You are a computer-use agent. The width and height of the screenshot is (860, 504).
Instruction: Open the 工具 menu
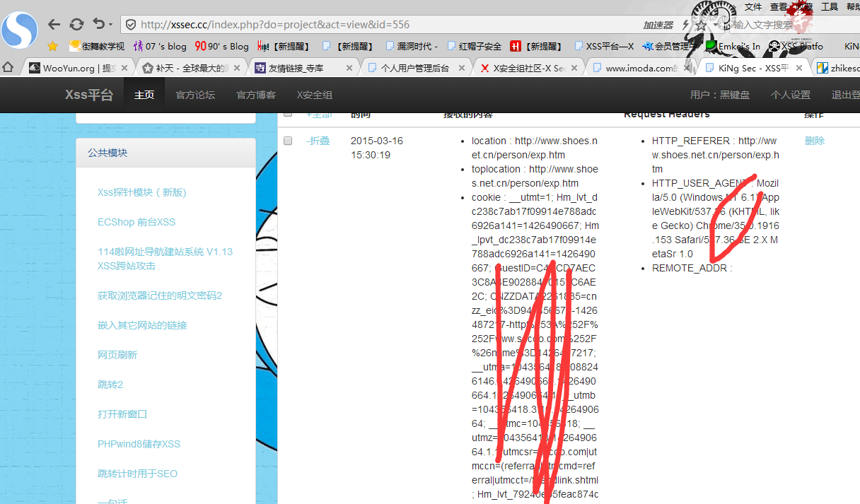click(x=830, y=6)
